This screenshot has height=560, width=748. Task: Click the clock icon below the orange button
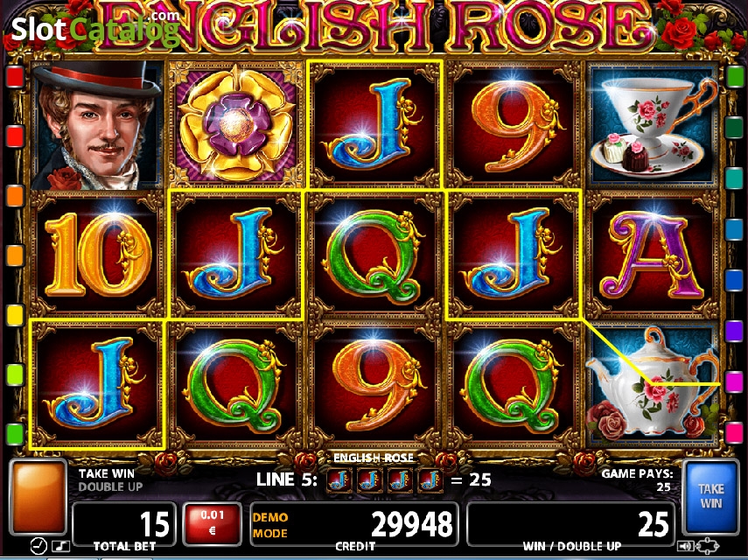coord(38,545)
